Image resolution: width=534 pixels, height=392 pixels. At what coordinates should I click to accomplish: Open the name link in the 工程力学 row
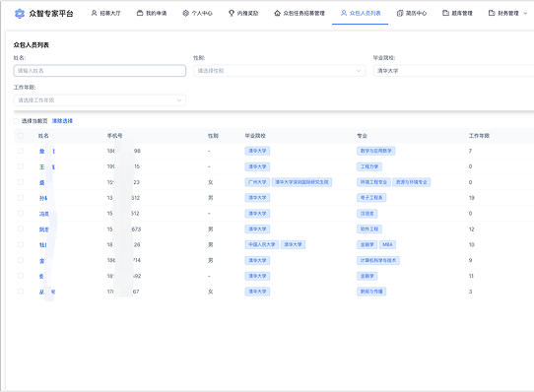[47, 166]
